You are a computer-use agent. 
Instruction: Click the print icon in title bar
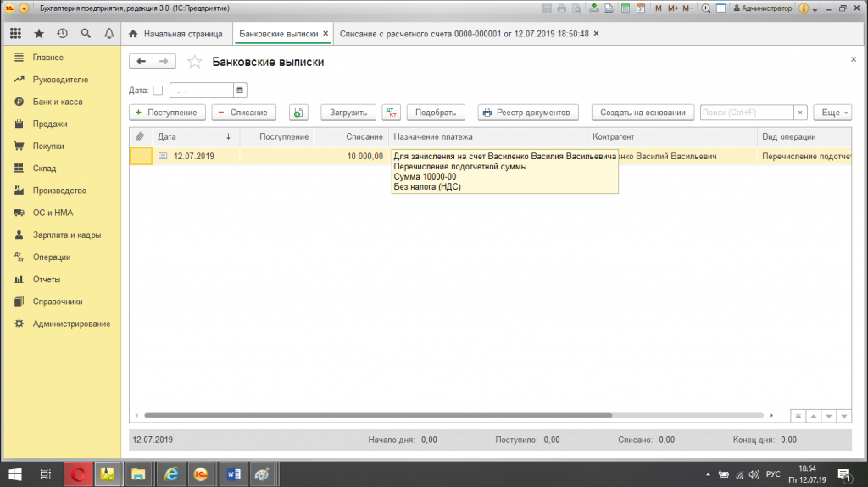(562, 8)
